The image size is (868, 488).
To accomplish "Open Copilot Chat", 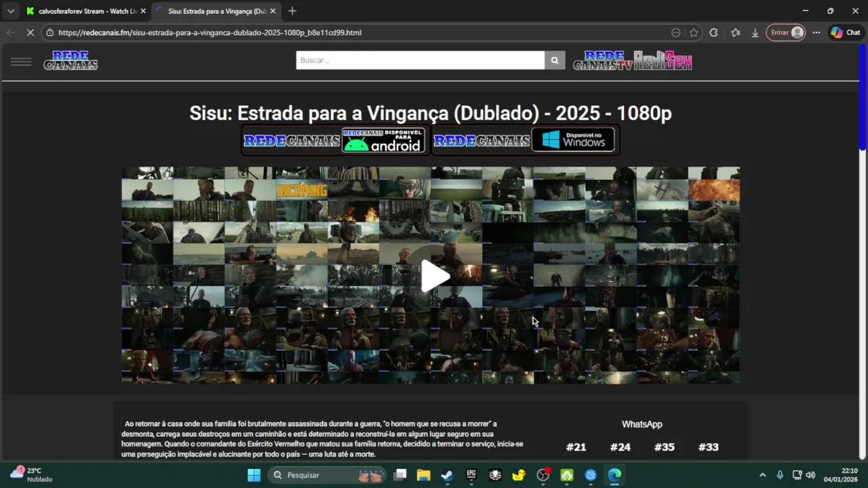I will pyautogui.click(x=846, y=33).
